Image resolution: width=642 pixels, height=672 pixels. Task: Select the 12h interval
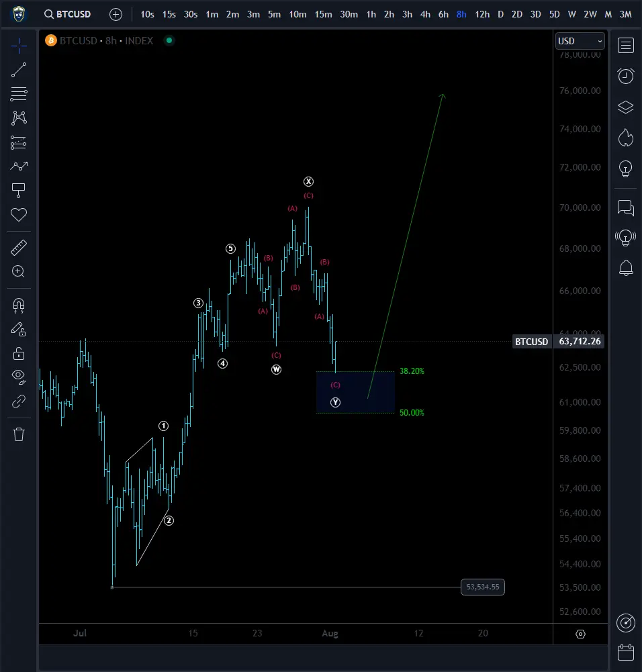482,14
